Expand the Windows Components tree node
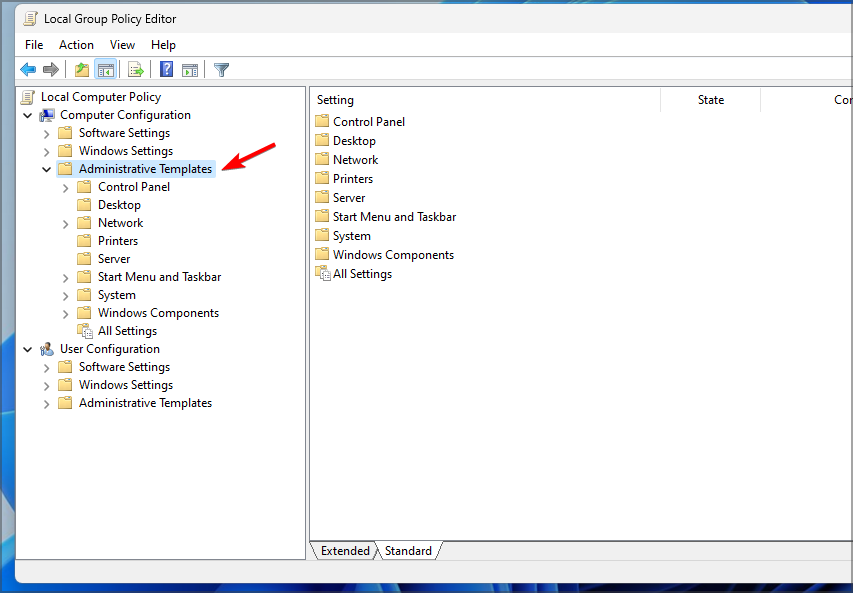 tap(66, 314)
